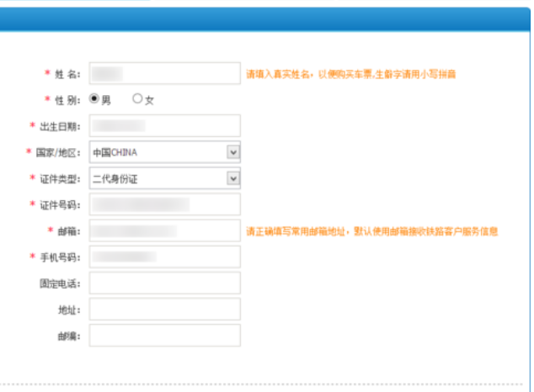
Task: Click the orange email address hint text
Action: point(371,230)
